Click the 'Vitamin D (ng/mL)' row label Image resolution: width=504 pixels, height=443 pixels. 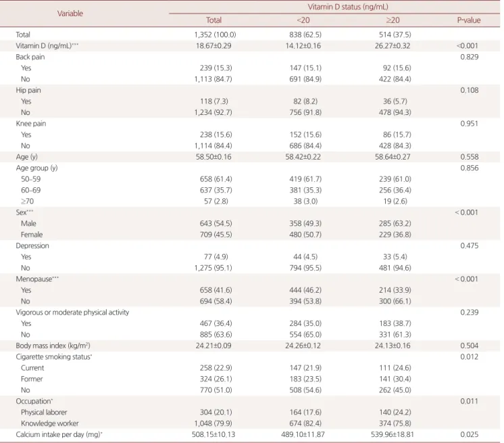[x=47, y=46]
